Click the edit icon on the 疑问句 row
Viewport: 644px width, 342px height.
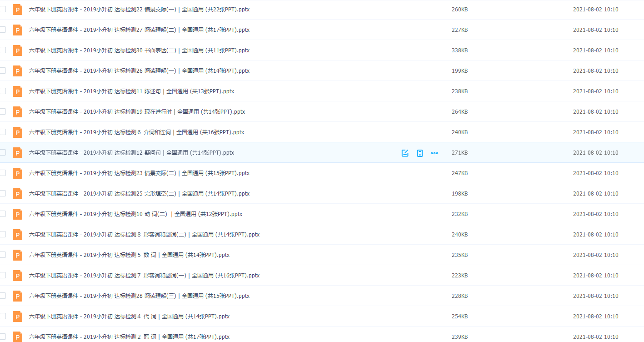[405, 153]
